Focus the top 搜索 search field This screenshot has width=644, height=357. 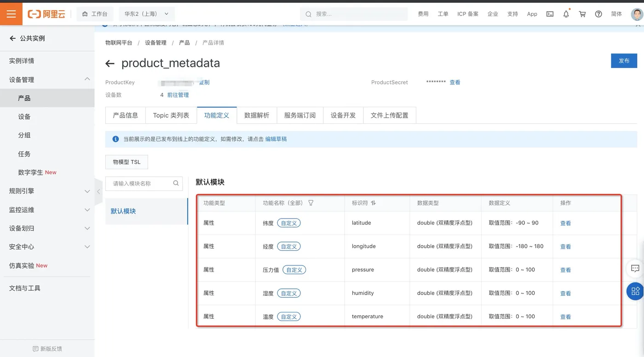click(354, 14)
